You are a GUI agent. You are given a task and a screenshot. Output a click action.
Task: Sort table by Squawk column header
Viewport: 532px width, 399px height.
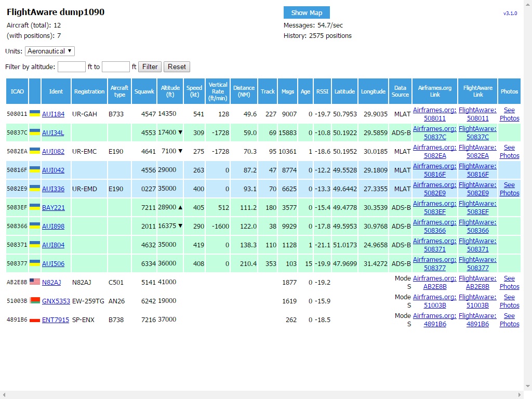pyautogui.click(x=144, y=91)
